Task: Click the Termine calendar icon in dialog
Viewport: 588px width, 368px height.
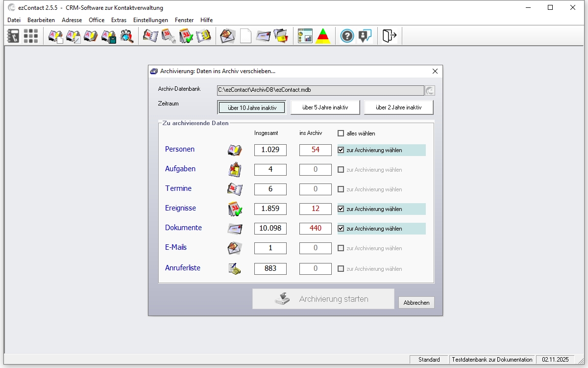Action: tap(235, 189)
